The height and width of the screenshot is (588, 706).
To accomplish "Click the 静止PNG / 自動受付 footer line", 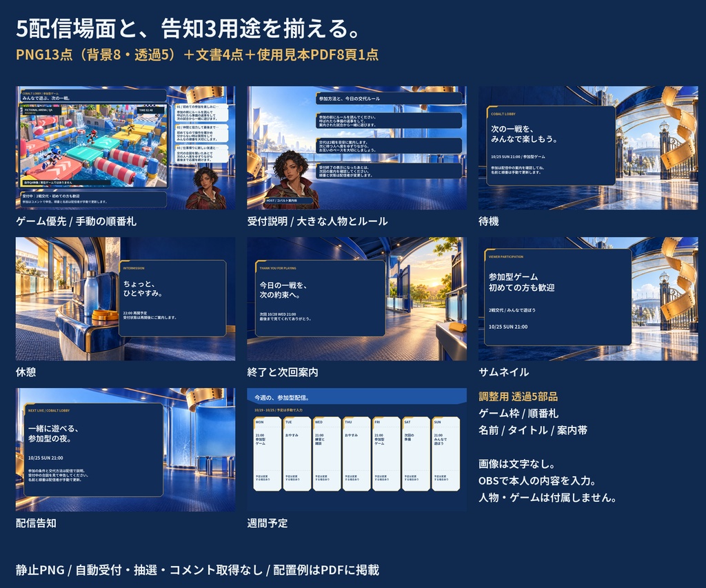I will coord(197,570).
